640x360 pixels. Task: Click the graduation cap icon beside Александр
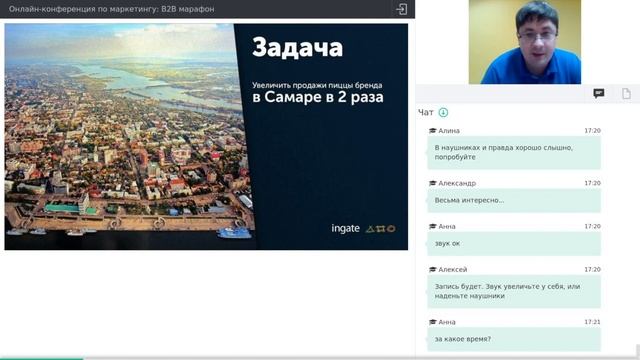click(x=433, y=183)
